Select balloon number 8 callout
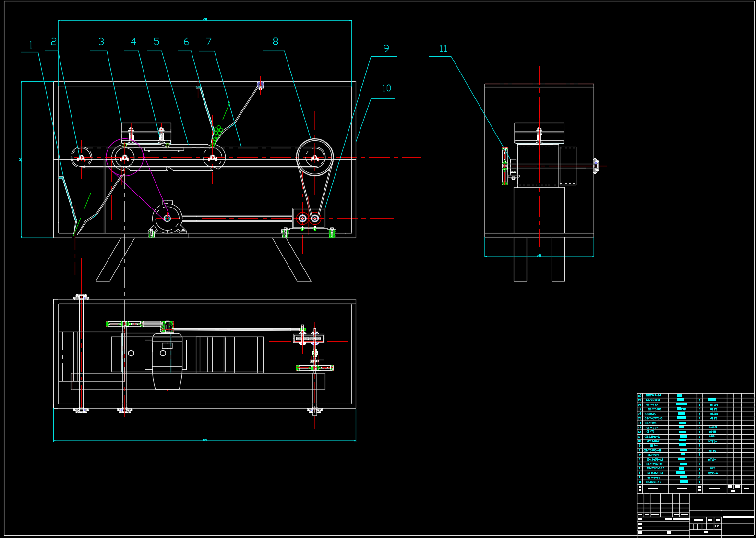 (x=276, y=42)
